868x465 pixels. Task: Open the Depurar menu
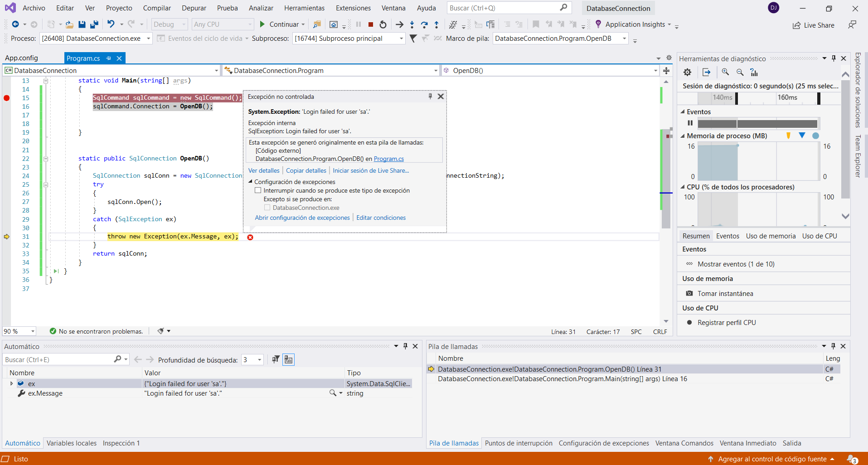tap(194, 8)
